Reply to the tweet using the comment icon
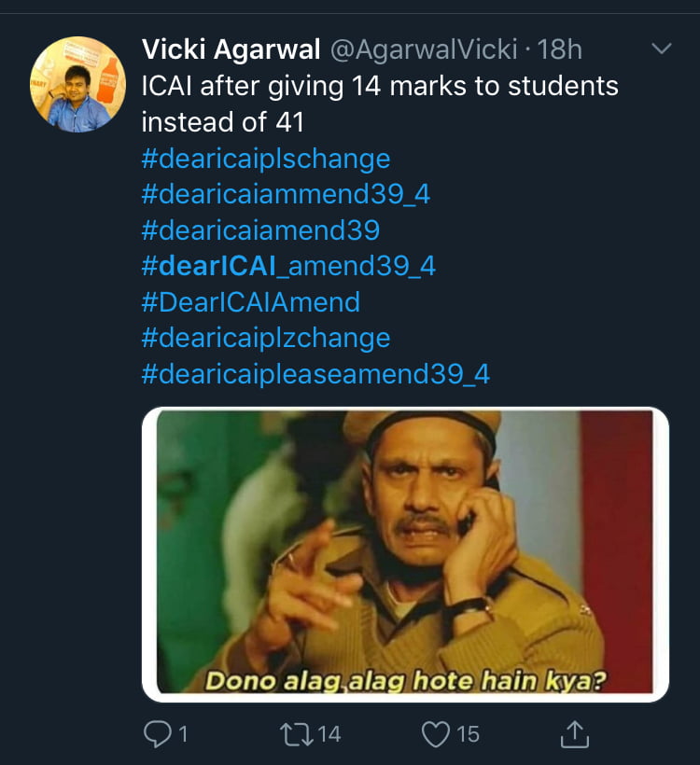700x765 pixels. (x=158, y=734)
